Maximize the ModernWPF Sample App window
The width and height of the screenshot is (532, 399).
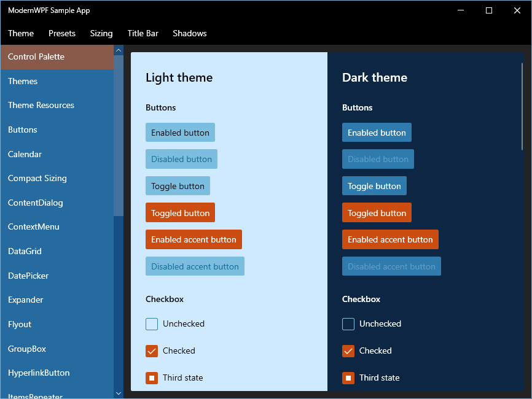coord(489,10)
